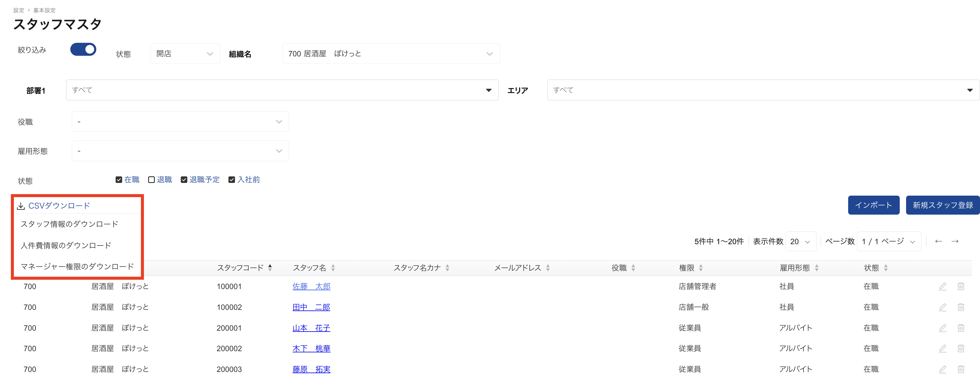
Task: Click the trash icon for 木下 桃華
Action: [x=961, y=348]
